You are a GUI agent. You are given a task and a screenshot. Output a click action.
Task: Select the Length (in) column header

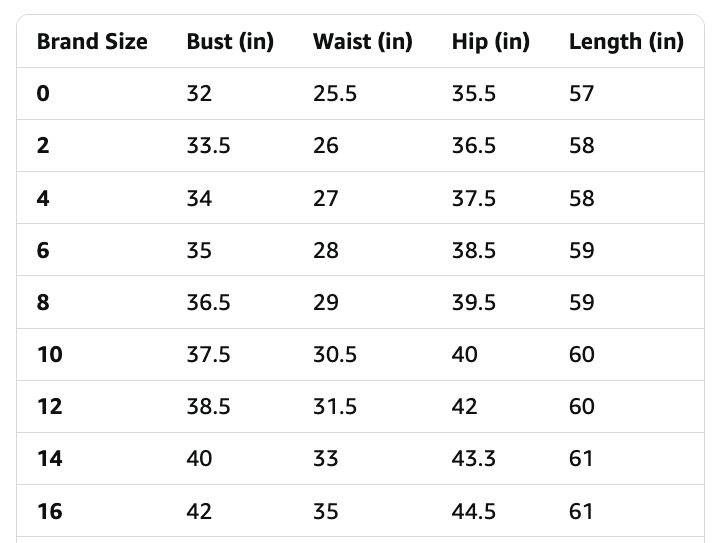pyautogui.click(x=626, y=41)
